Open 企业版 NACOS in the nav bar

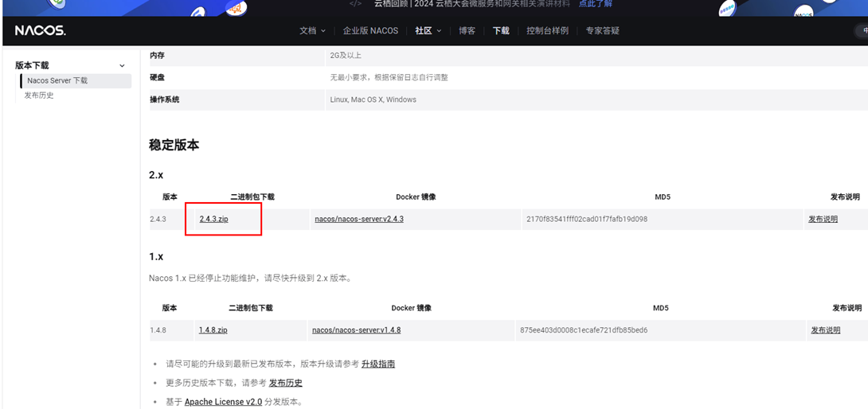point(370,31)
